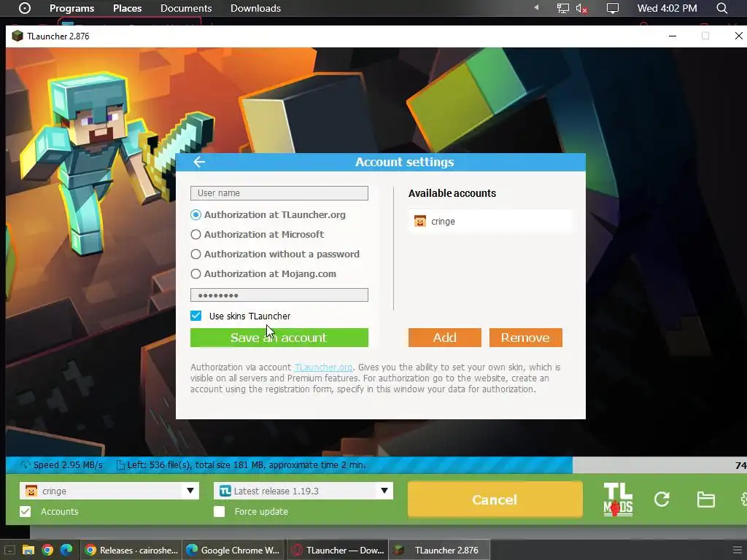Click the orange Add button
This screenshot has height=560, width=747.
click(444, 338)
